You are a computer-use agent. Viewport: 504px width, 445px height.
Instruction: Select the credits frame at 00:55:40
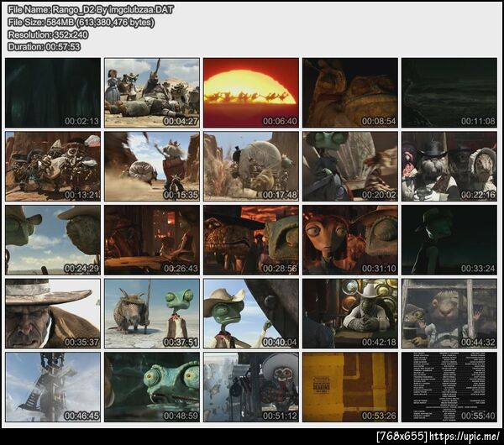pyautogui.click(x=449, y=387)
